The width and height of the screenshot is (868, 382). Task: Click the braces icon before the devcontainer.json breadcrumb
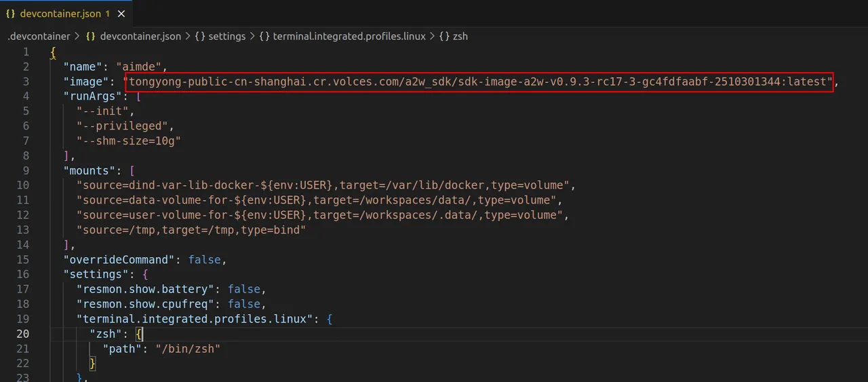click(90, 36)
